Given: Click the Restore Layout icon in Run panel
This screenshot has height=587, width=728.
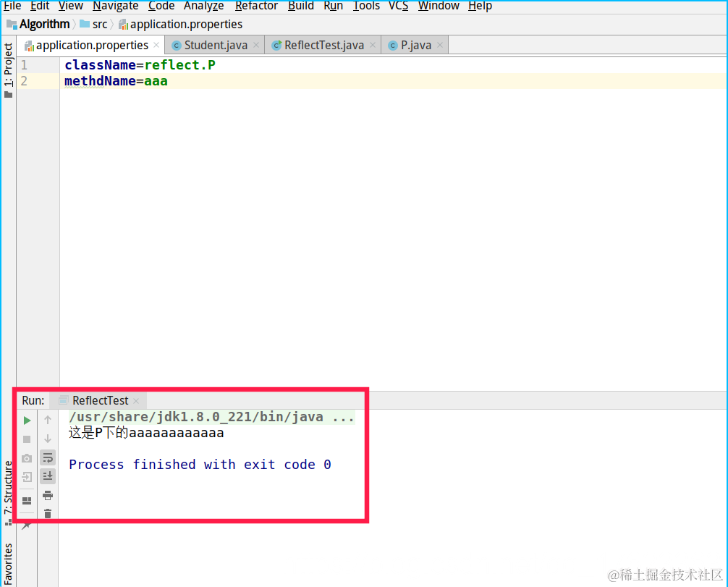Looking at the screenshot, I should 27,501.
